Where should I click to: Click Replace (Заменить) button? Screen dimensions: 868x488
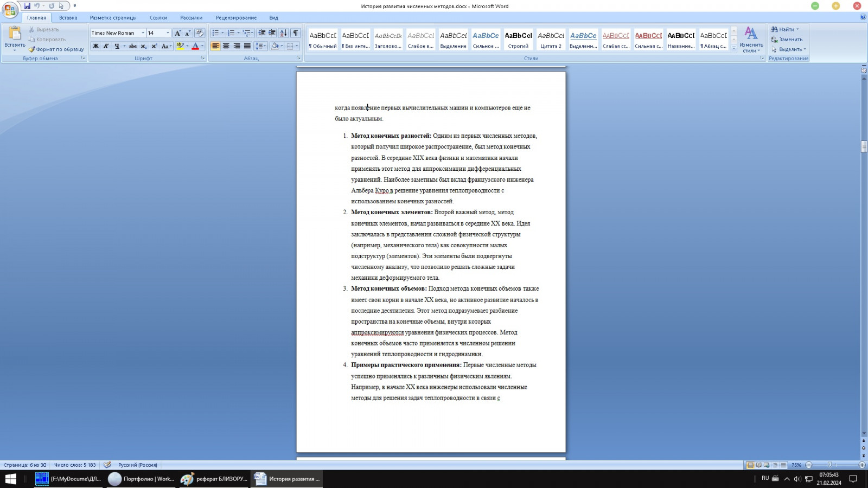[x=787, y=40]
